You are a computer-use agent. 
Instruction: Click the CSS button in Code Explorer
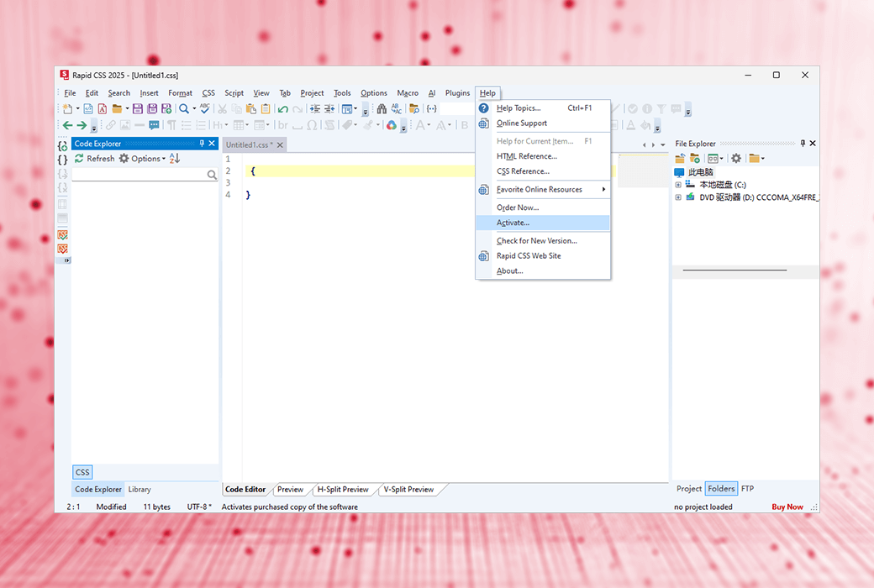[x=82, y=472]
